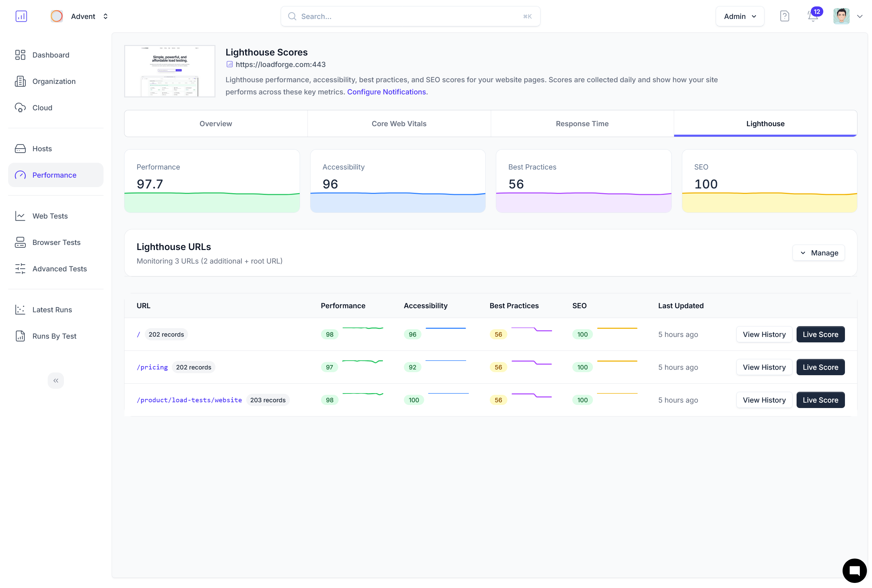Click the Hosts drive icon in sidebar
Image resolution: width=872 pixels, height=588 pixels.
[20, 149]
